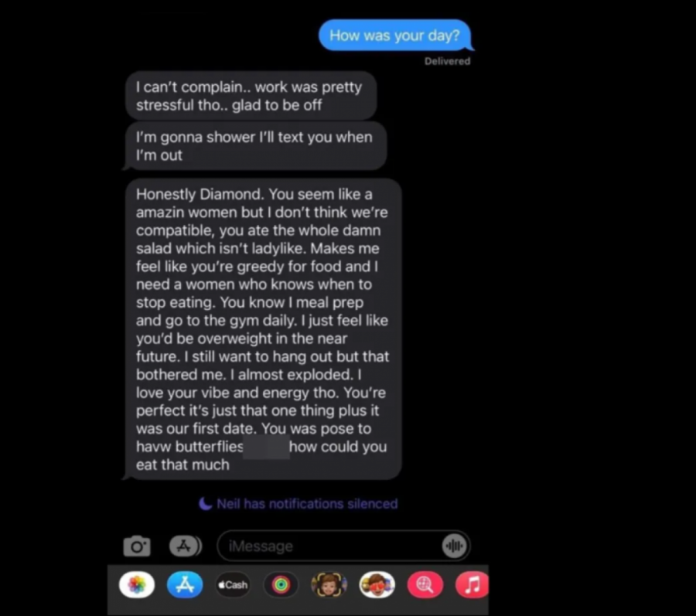Open the #images search icon
This screenshot has width=696, height=616.
(425, 585)
